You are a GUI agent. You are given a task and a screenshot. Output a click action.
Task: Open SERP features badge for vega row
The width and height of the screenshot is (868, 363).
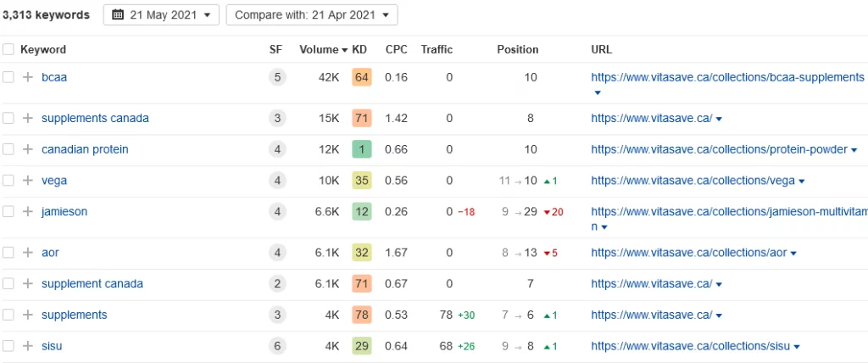pos(277,180)
